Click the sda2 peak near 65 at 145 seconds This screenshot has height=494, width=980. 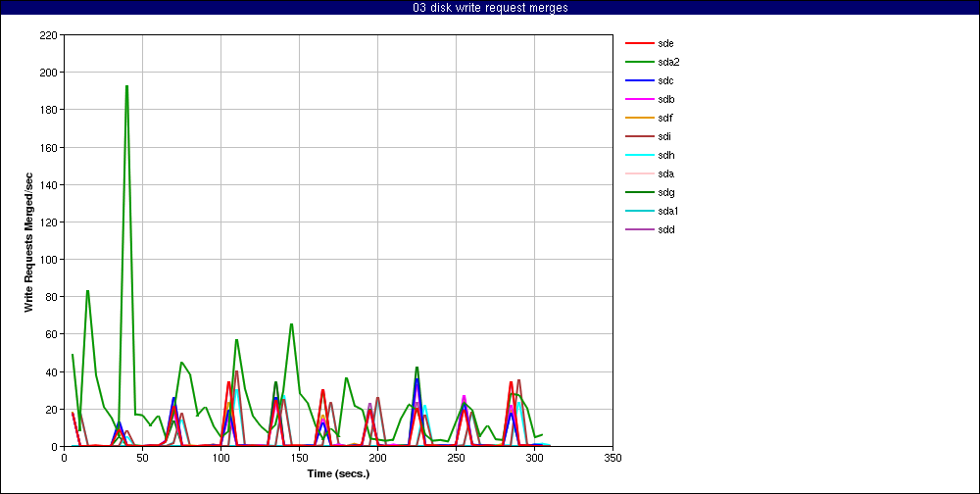(x=291, y=323)
